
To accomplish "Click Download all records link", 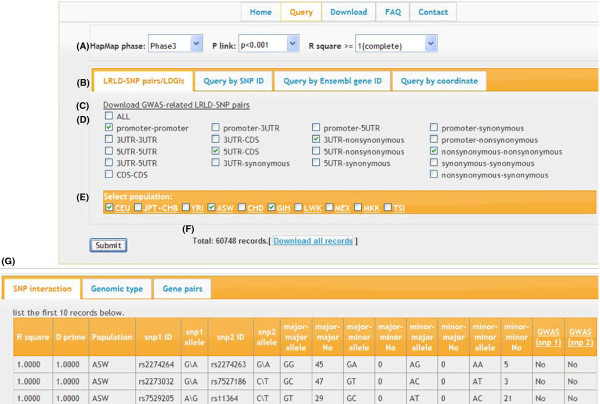I will 313,241.
